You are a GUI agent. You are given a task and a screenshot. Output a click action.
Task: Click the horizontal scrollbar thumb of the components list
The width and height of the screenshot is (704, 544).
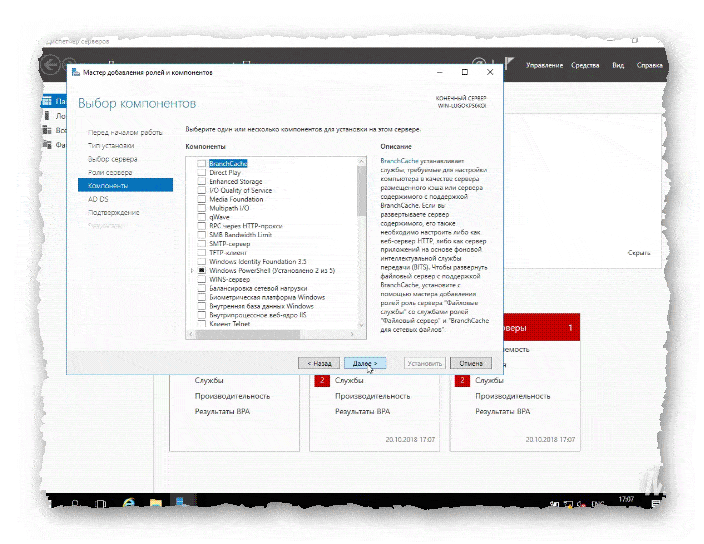(x=248, y=334)
